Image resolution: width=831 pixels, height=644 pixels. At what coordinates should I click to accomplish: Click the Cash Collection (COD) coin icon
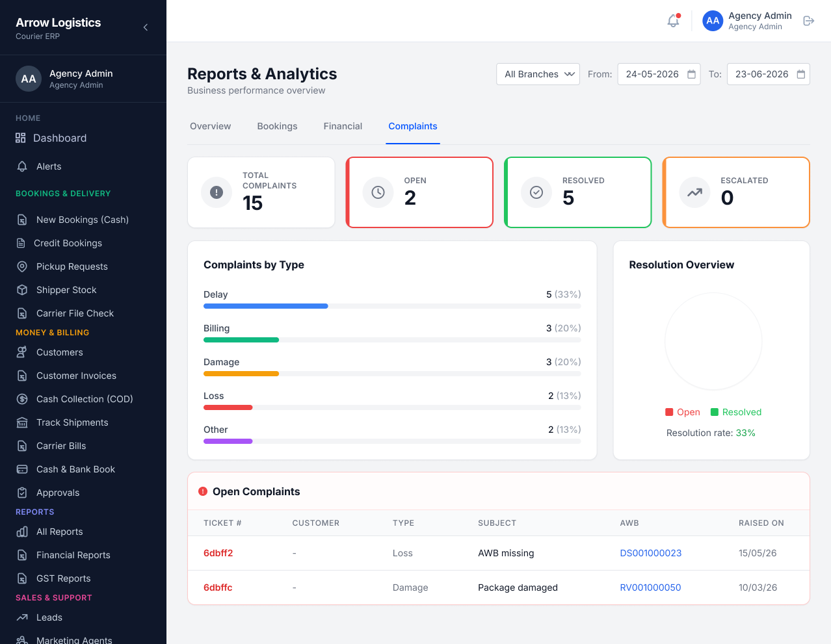[22, 399]
